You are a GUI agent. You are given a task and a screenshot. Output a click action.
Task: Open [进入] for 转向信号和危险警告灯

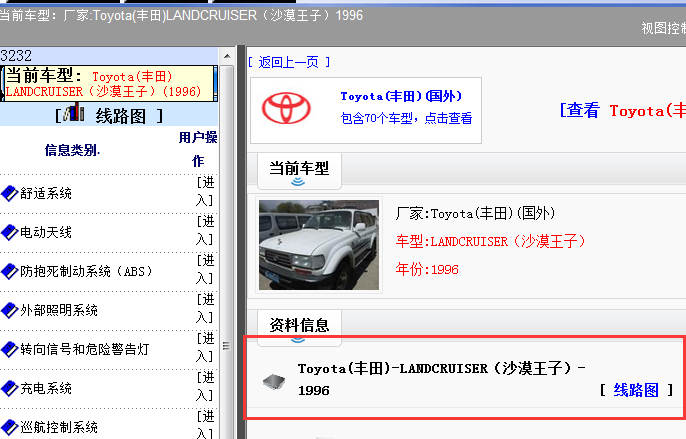[x=205, y=347]
